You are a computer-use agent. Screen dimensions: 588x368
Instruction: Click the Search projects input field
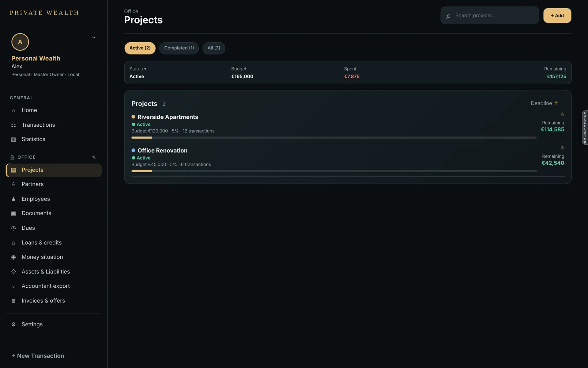tap(489, 15)
